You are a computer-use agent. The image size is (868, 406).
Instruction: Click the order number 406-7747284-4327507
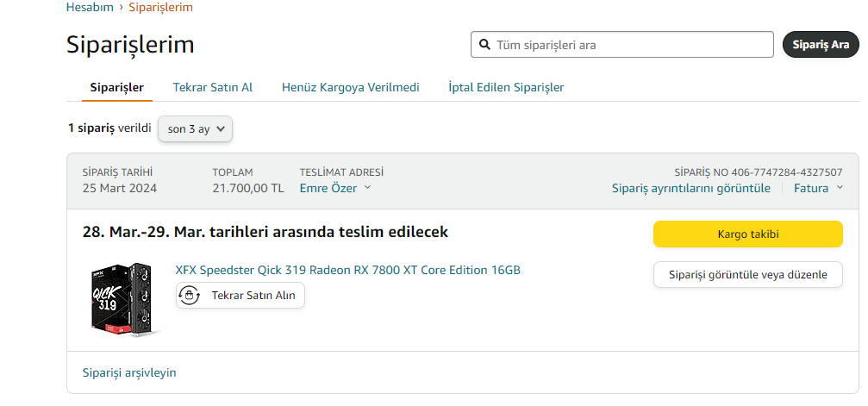point(787,172)
